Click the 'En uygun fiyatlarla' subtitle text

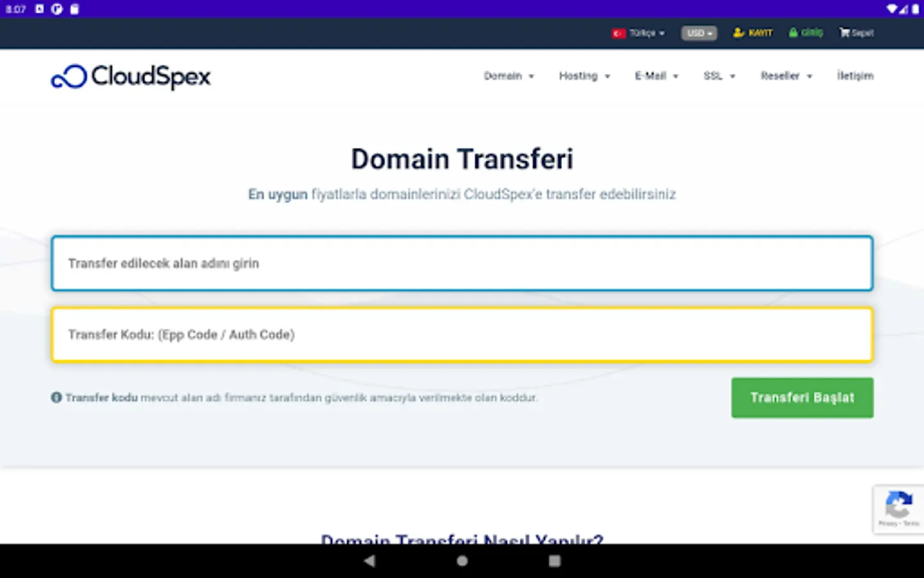click(x=462, y=195)
